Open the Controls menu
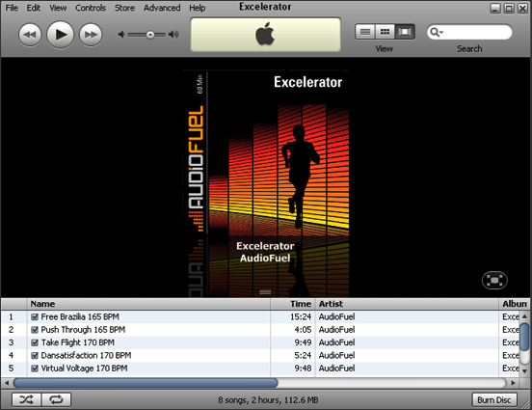This screenshot has height=410, width=532. coord(91,8)
